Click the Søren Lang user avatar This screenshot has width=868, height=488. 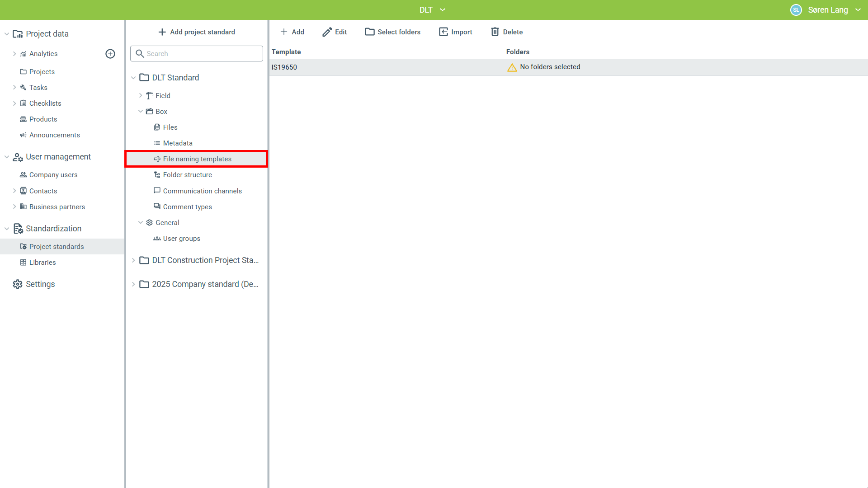tap(796, 10)
